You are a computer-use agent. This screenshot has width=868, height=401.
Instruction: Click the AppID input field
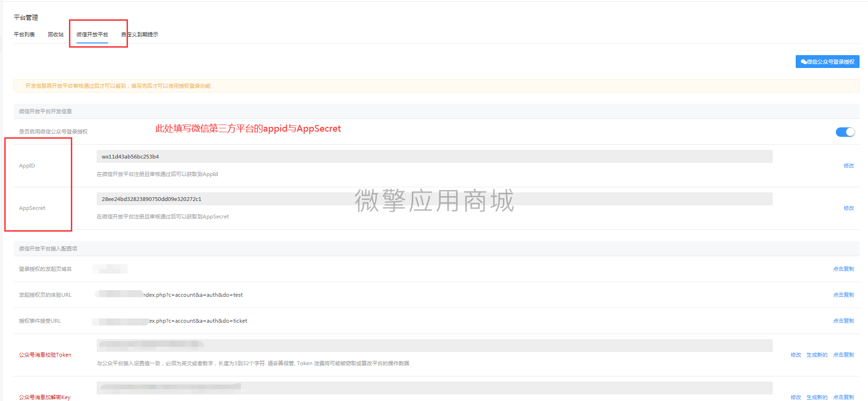point(434,157)
